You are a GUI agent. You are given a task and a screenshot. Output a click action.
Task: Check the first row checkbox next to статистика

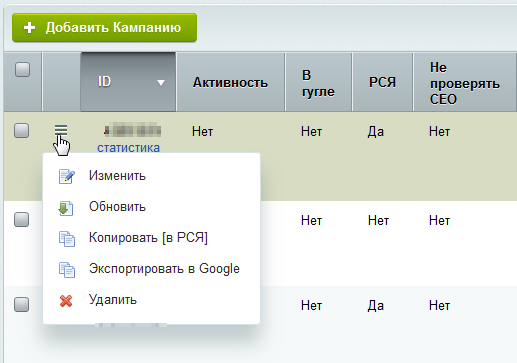click(x=22, y=130)
